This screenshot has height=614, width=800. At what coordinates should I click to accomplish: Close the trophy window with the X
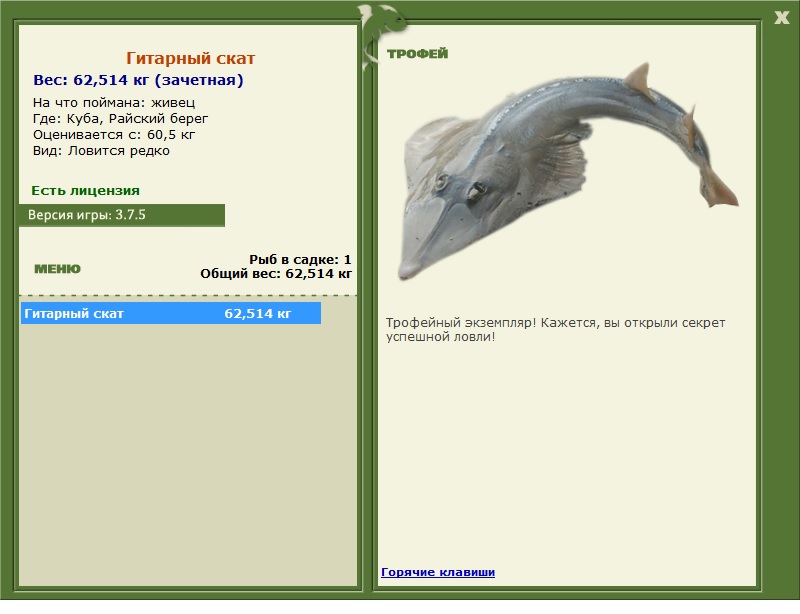pos(781,18)
